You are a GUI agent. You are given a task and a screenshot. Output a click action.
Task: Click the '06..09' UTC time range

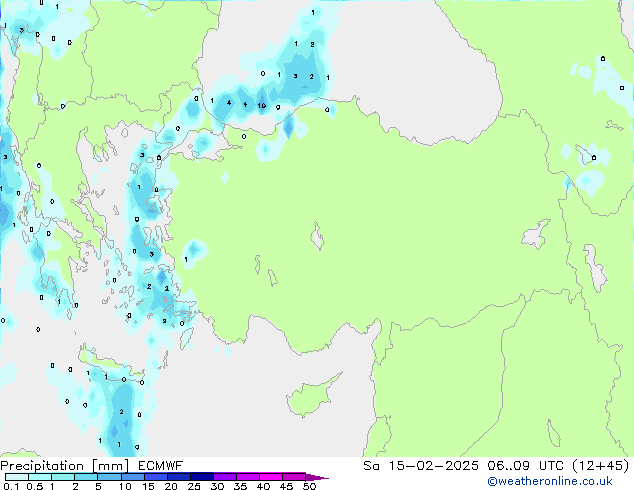point(508,466)
